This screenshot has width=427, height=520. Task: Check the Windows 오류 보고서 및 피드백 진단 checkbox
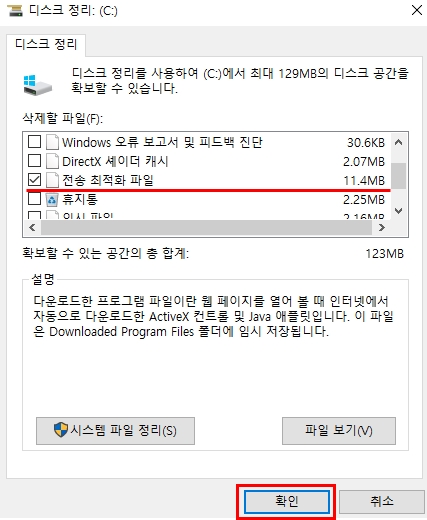pos(34,142)
